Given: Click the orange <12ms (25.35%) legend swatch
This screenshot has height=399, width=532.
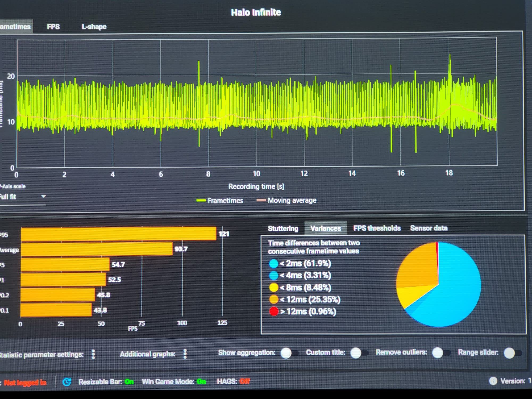Looking at the screenshot, I should (273, 300).
